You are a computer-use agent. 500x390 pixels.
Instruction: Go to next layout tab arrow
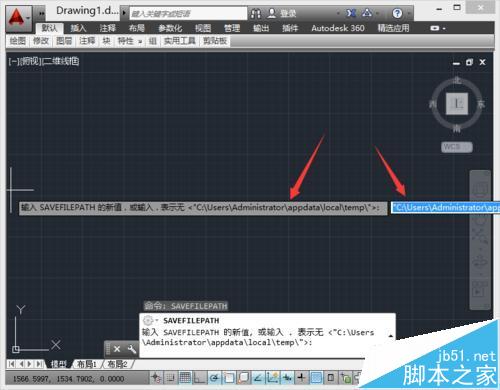coord(29,364)
